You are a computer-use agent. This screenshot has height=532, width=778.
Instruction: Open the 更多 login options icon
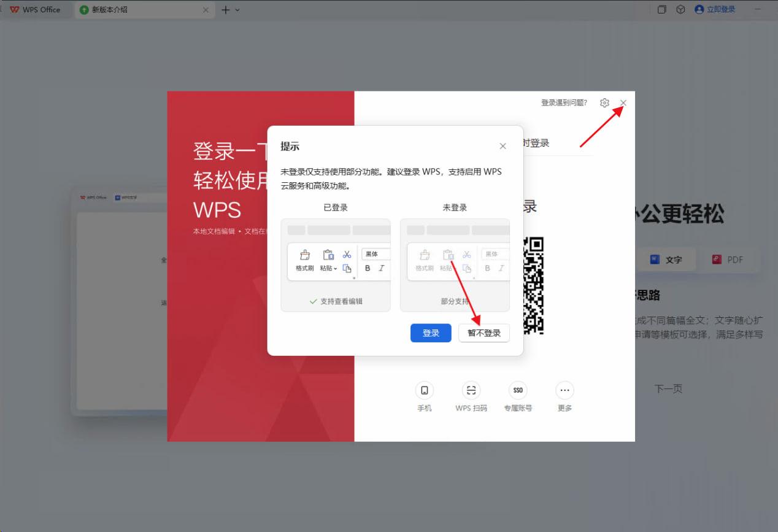click(x=564, y=390)
